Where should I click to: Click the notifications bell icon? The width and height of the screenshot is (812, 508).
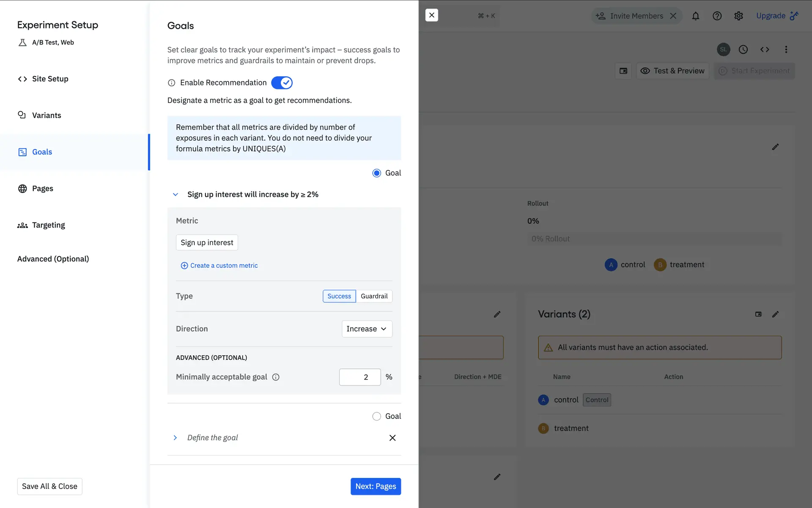pyautogui.click(x=695, y=16)
